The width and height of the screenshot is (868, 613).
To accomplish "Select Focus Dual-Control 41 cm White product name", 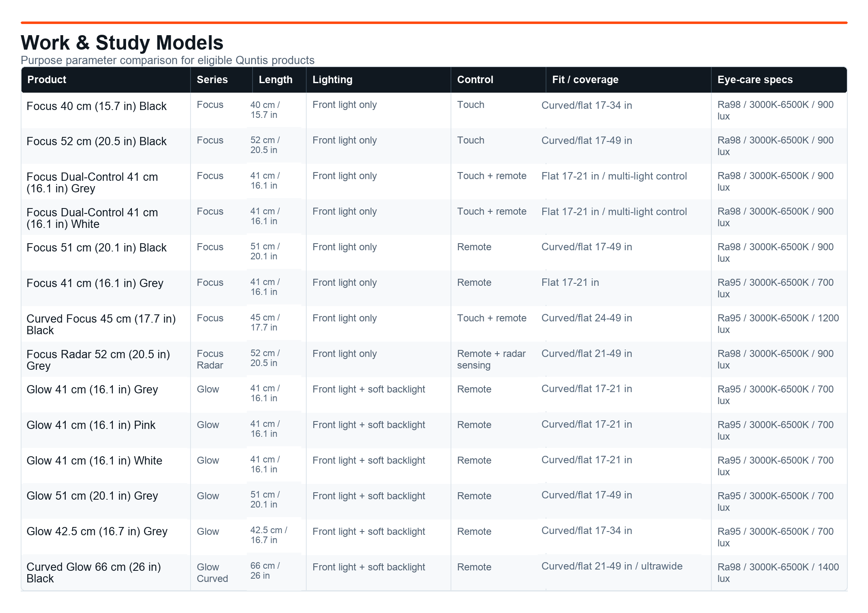I will (92, 218).
